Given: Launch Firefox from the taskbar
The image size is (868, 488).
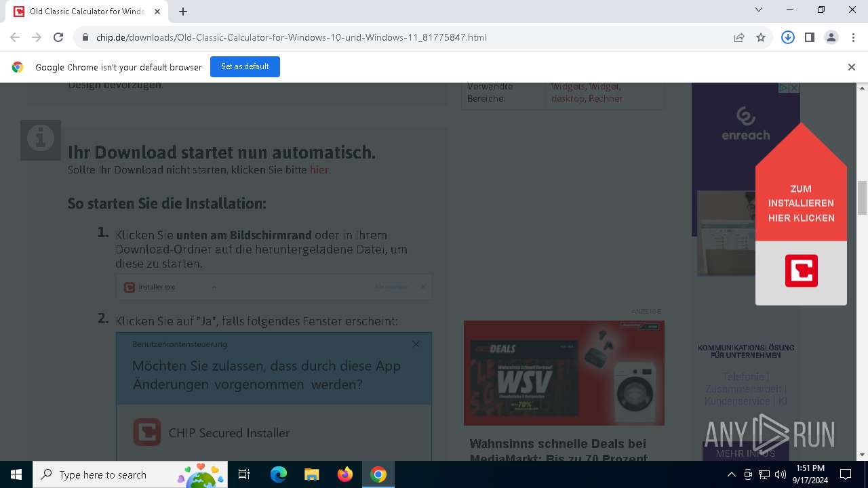Looking at the screenshot, I should pos(345,474).
